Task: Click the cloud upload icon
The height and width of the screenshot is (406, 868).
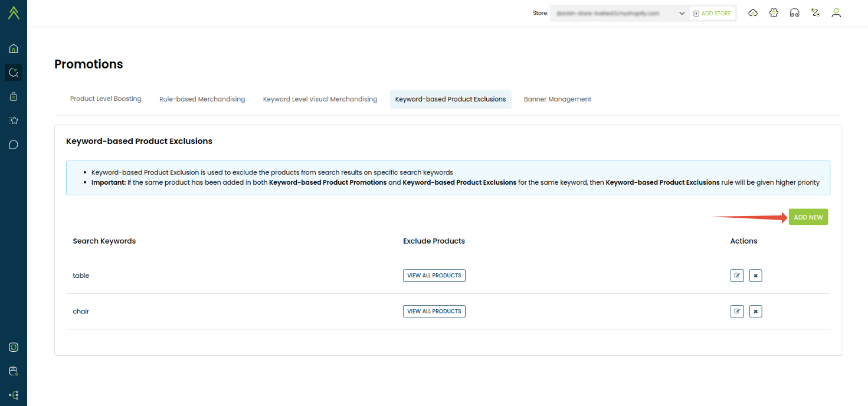Action: point(753,13)
